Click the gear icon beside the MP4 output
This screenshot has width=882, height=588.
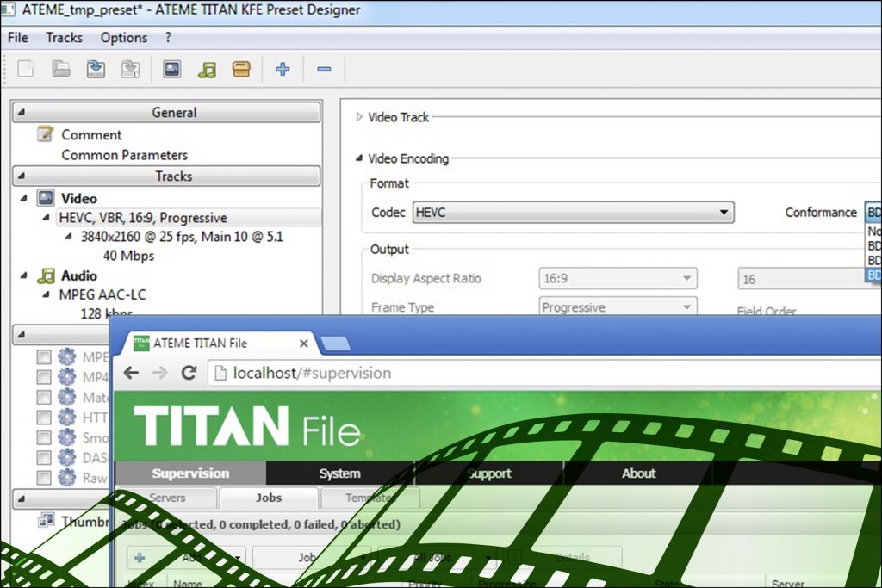coord(66,376)
